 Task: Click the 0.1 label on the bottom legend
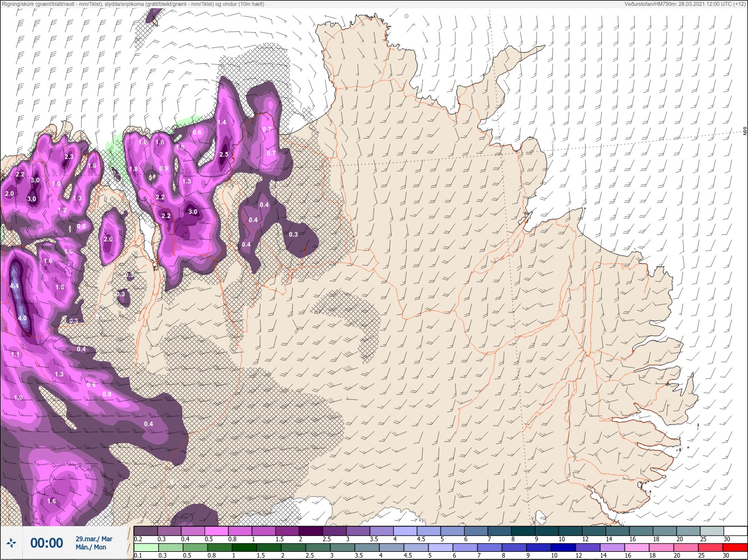click(138, 555)
